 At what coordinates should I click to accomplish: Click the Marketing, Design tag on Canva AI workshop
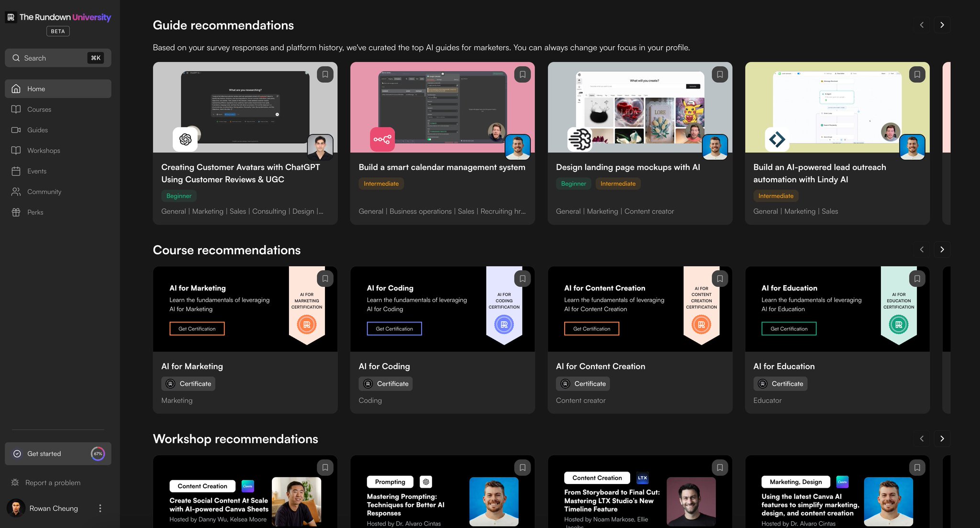click(x=796, y=482)
